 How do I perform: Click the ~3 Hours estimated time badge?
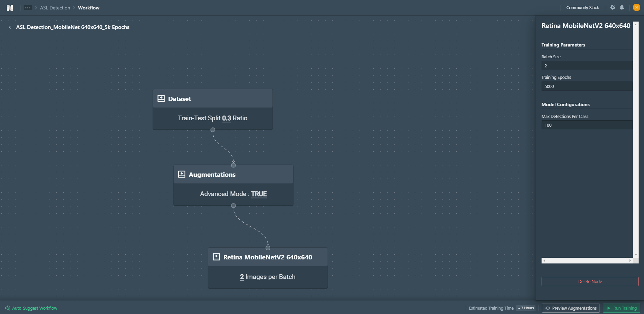coord(526,308)
